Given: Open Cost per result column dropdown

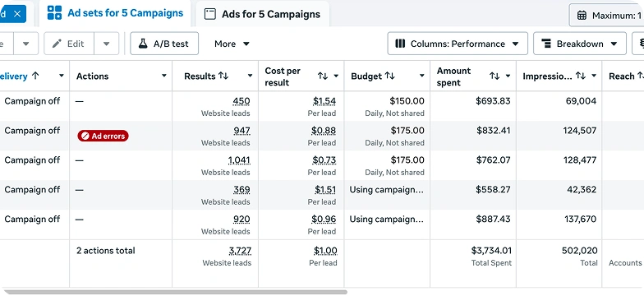Looking at the screenshot, I should tap(336, 76).
